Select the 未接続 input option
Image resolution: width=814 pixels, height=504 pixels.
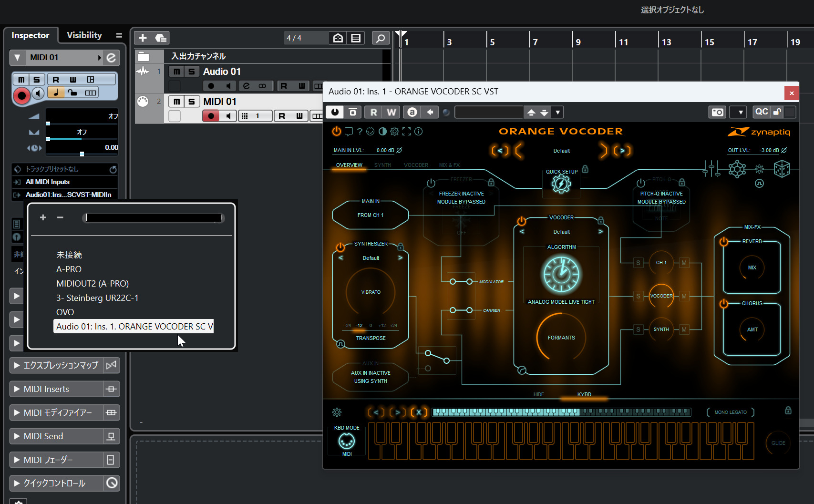click(x=69, y=255)
